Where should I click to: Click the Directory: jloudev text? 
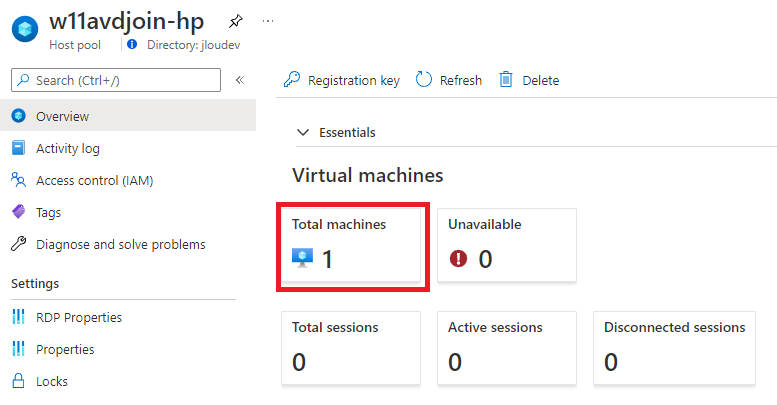tap(193, 45)
